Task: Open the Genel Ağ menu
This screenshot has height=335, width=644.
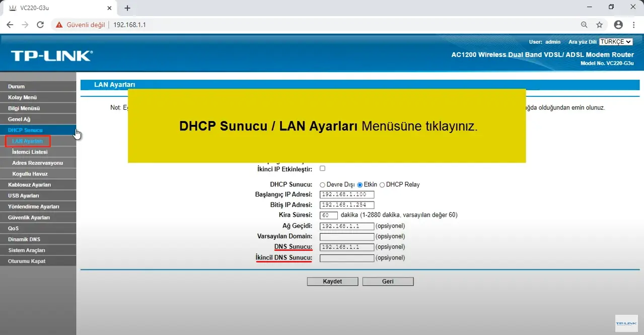Action: (x=38, y=119)
